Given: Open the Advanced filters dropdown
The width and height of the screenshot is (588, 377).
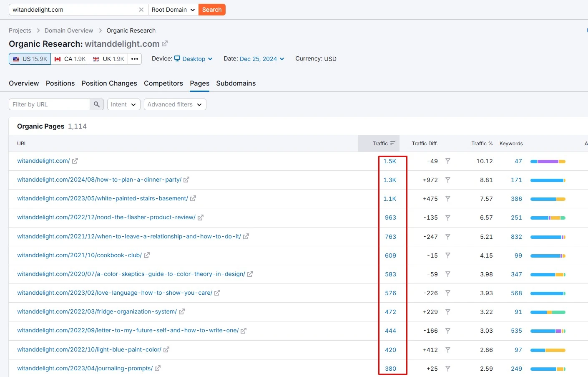Looking at the screenshot, I should tap(175, 104).
